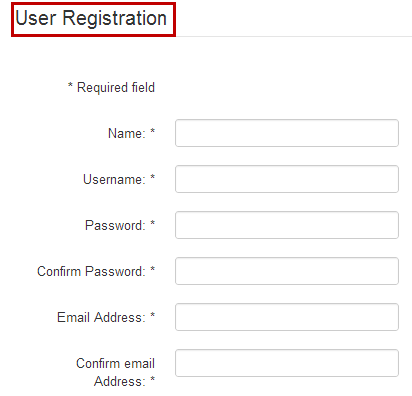Image resolution: width=412 pixels, height=396 pixels.
Task: Click the asterisk beside Confirm Password
Action: [152, 269]
